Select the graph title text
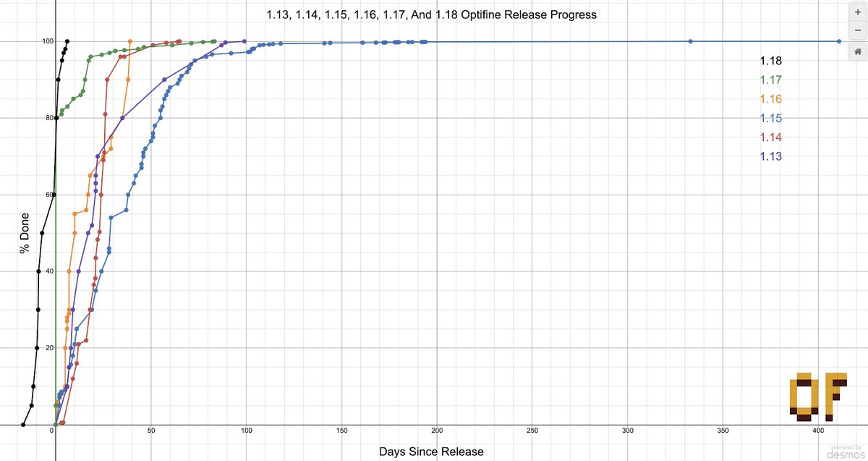Image resolution: width=868 pixels, height=461 pixels. pyautogui.click(x=433, y=14)
